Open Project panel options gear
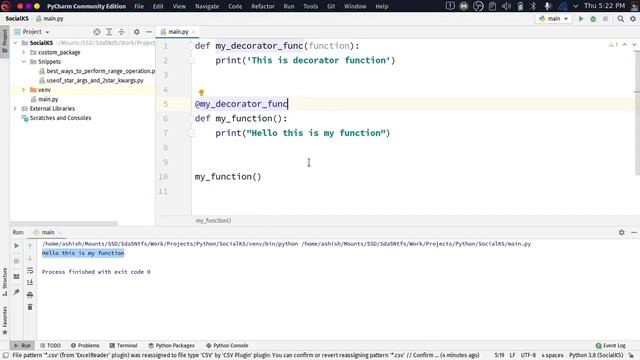This screenshot has height=360, width=640. 137,32
